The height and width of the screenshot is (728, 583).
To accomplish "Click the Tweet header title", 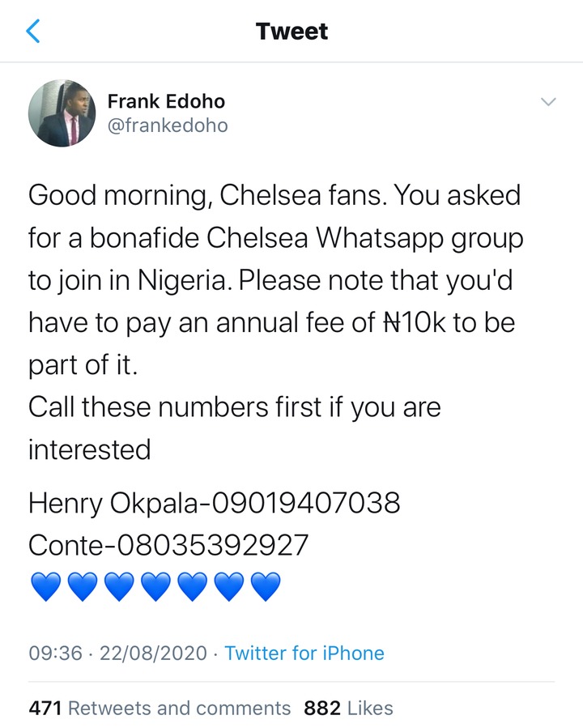I will (x=291, y=32).
